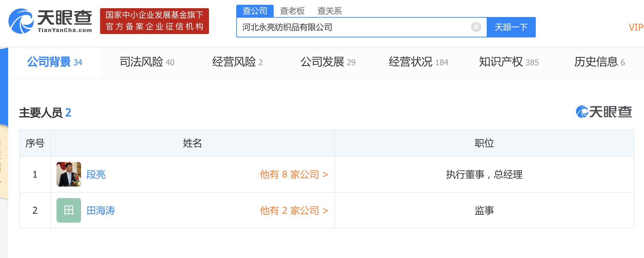644x258 pixels.
Task: Switch to the 查关系 search tab
Action: pyautogui.click(x=329, y=11)
